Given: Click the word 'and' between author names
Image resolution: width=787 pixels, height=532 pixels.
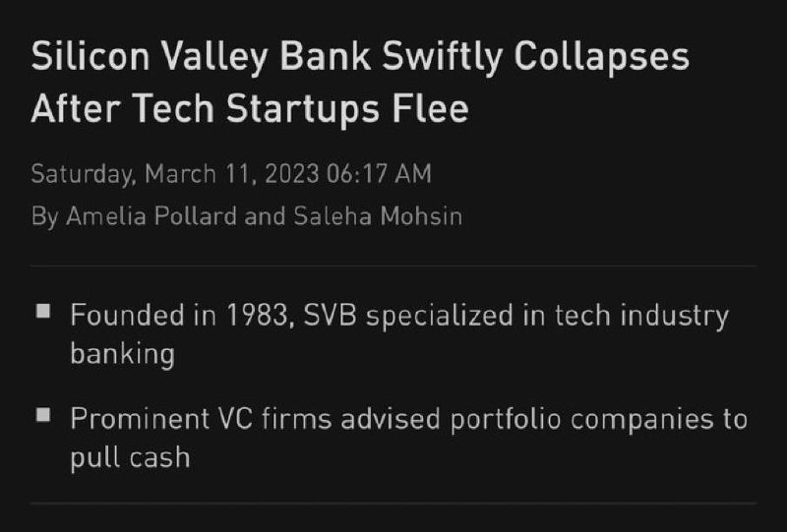Looking at the screenshot, I should coord(265,216).
